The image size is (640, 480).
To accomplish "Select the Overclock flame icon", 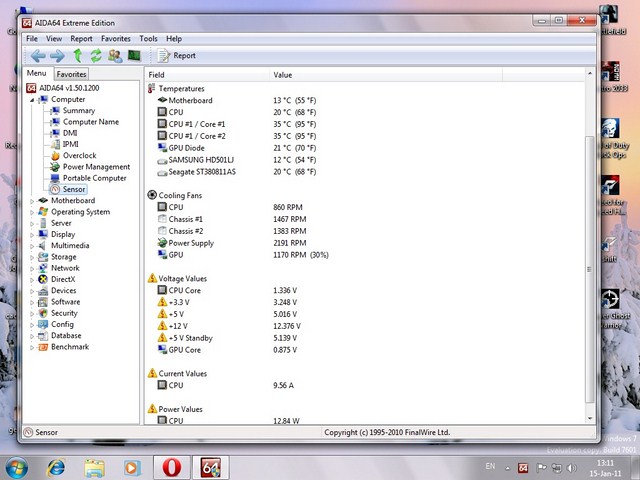I will [55, 156].
